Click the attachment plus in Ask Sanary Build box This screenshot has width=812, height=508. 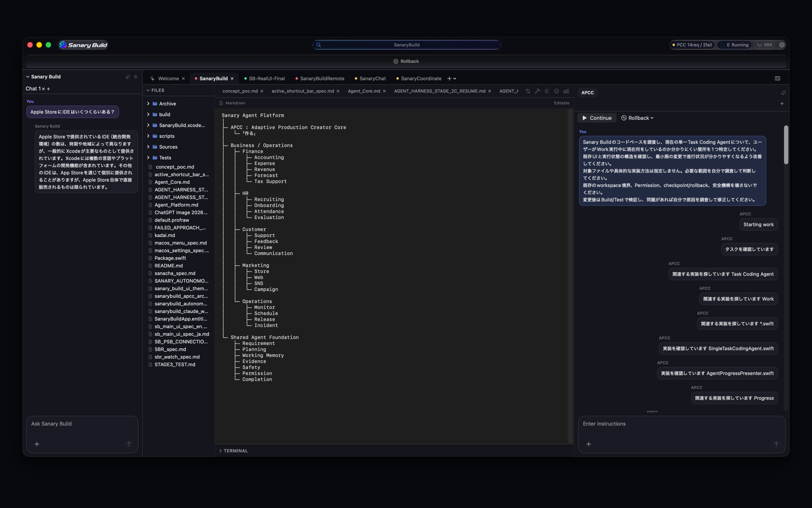(x=37, y=444)
